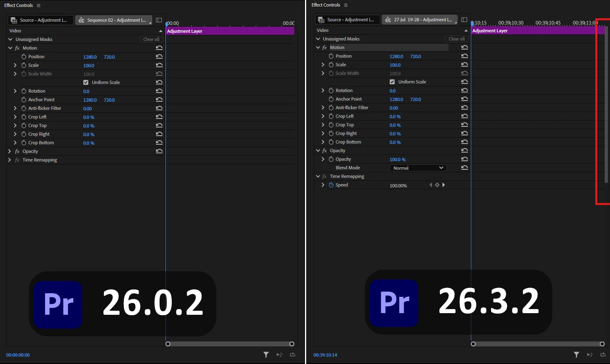
Task: Uncheck Uniform Scale in the left panel
Action: [x=86, y=82]
